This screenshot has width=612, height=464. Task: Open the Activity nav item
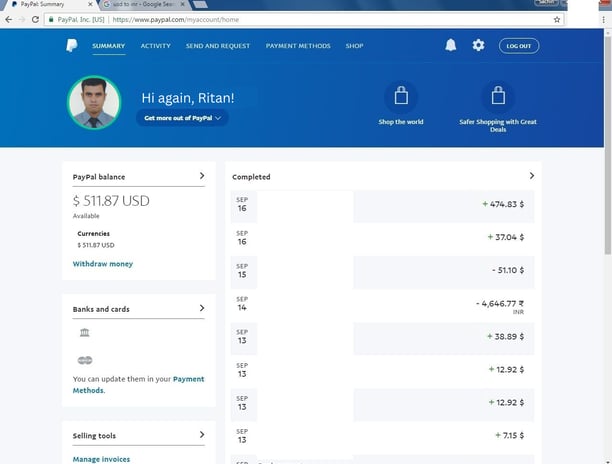(156, 46)
